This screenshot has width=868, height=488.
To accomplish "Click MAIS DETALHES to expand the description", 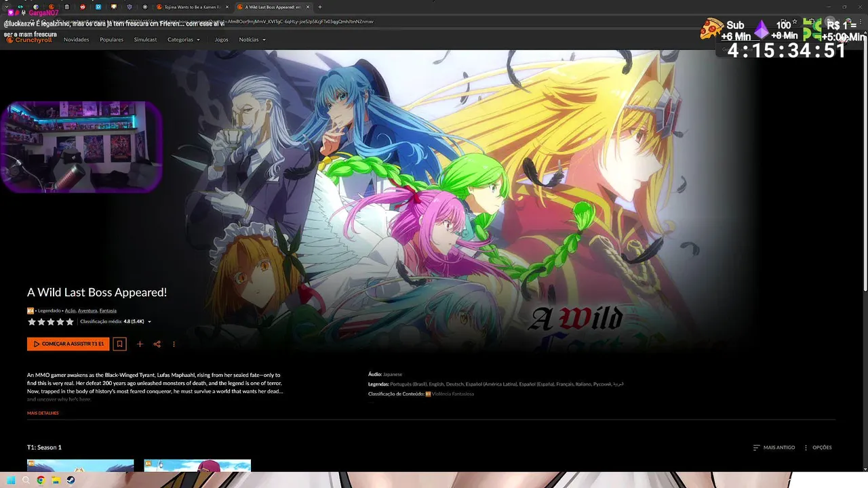I will tap(43, 413).
